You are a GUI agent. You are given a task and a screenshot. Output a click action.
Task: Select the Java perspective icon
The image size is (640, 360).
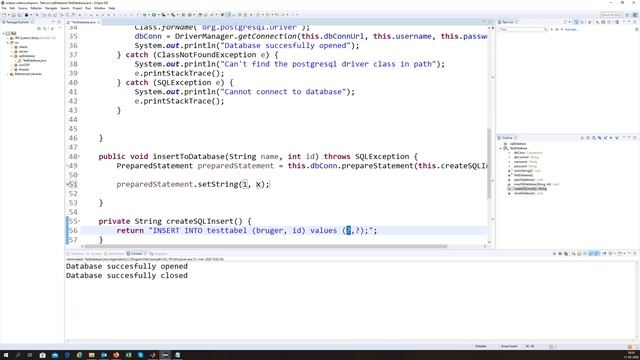tap(635, 15)
